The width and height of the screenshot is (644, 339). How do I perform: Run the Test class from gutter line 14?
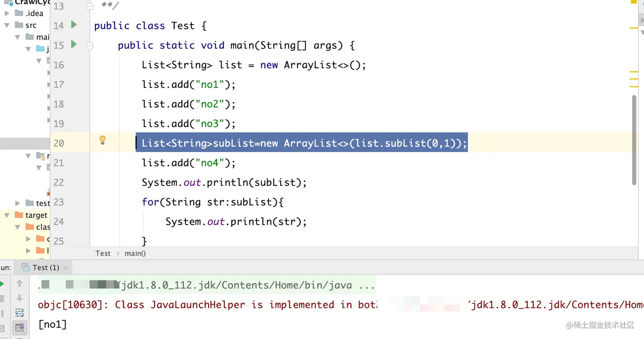tap(74, 25)
